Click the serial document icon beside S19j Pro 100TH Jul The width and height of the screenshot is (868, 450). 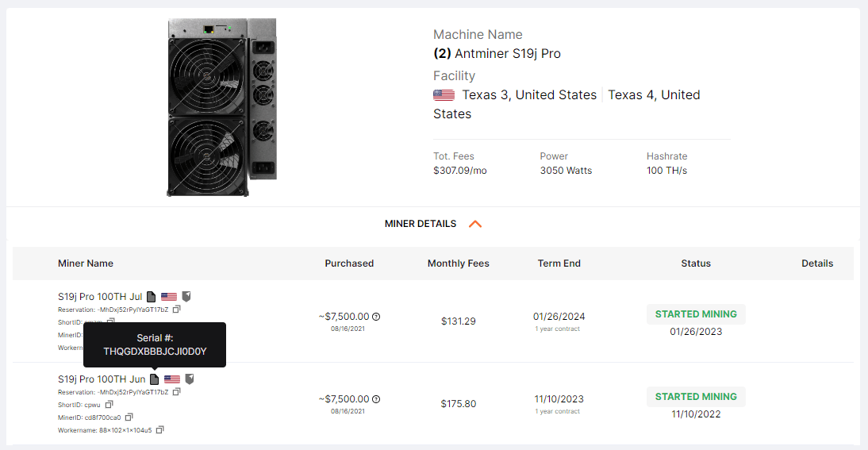(x=152, y=297)
